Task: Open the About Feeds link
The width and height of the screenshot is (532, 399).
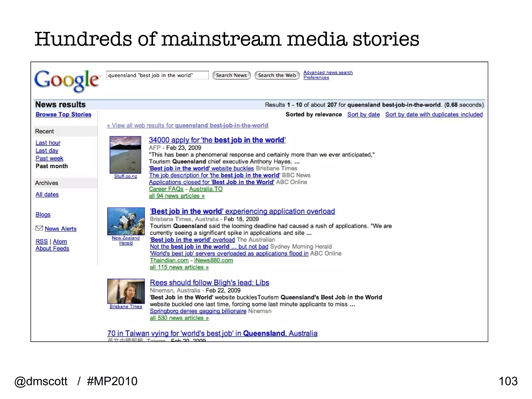Action: coord(52,249)
